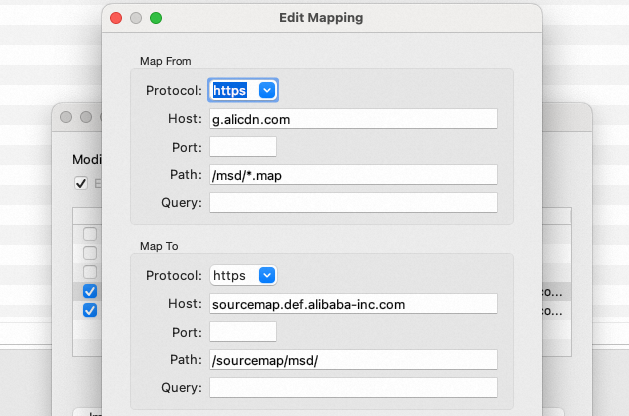
Task: Select the Map From Query field
Action: [353, 202]
